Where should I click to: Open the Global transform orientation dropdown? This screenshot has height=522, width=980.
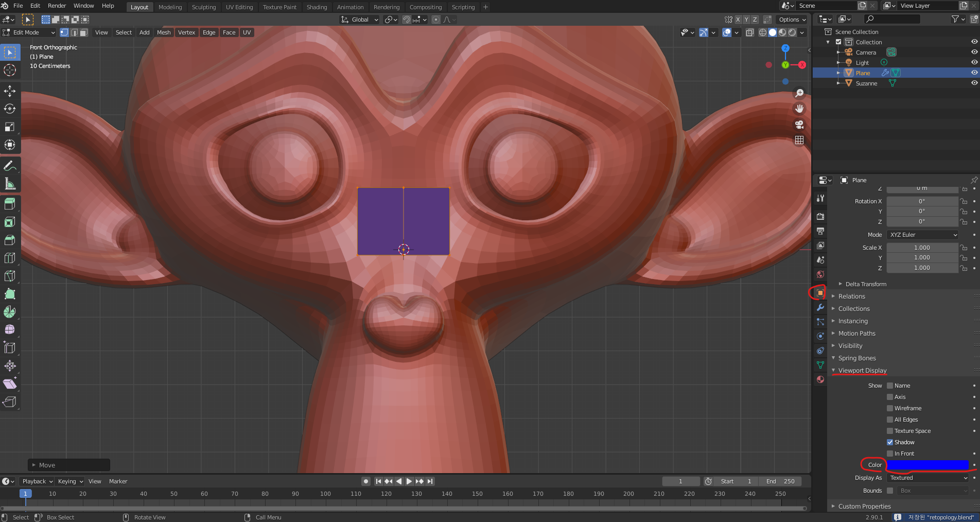point(360,20)
